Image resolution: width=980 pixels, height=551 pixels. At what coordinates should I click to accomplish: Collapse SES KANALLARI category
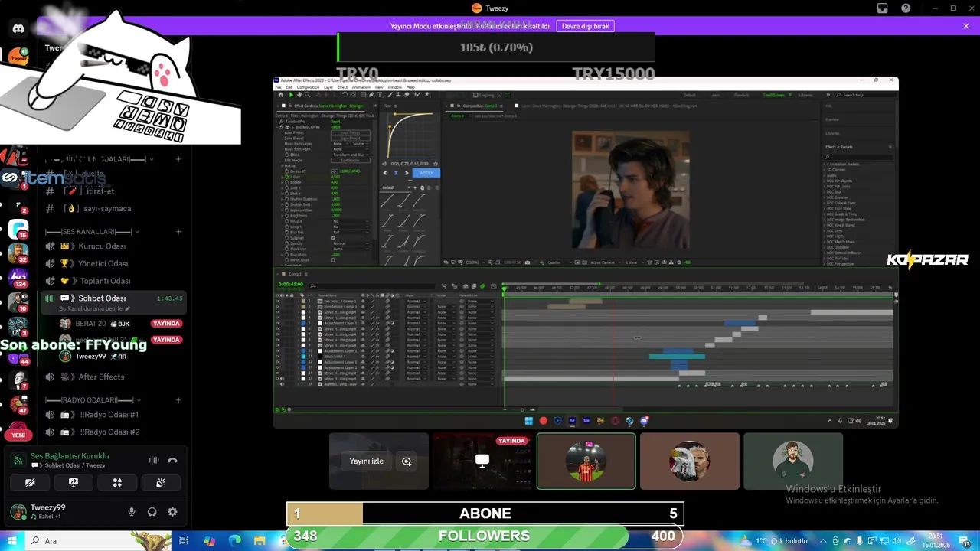(92, 232)
